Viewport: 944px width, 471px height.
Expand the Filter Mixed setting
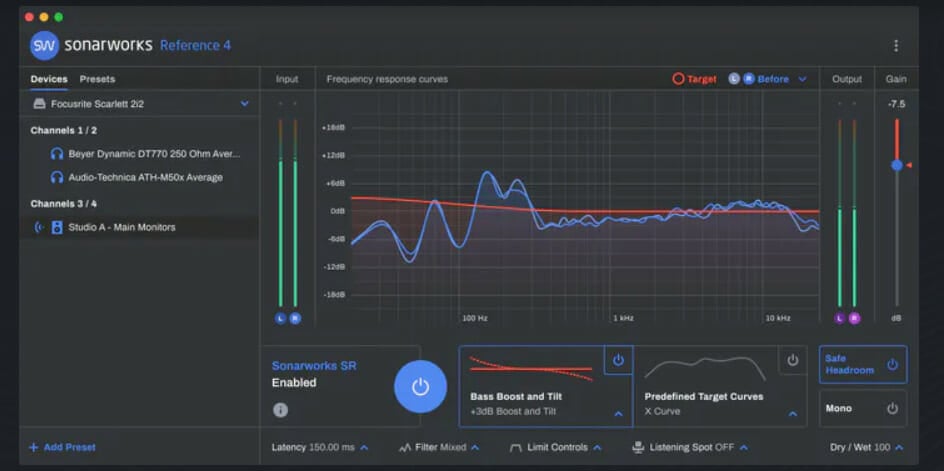(475, 448)
